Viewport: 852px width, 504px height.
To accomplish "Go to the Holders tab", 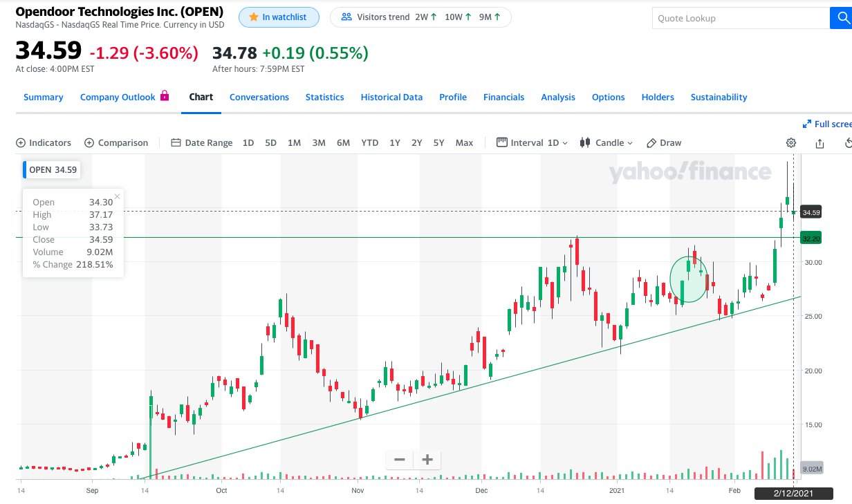I will click(x=658, y=97).
